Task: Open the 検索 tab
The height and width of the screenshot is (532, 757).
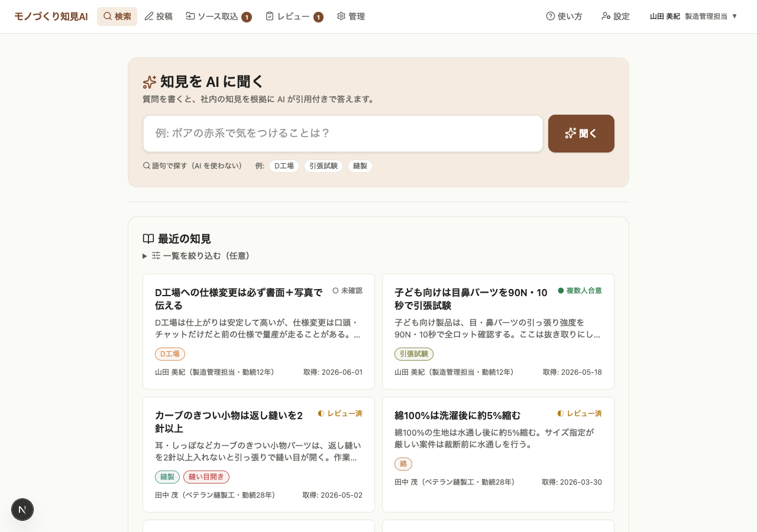Action: (117, 17)
